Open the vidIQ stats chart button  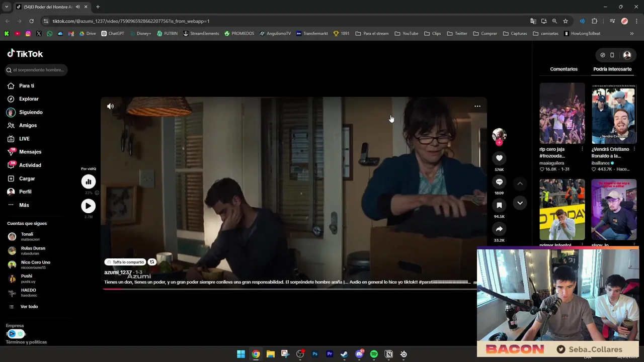[88, 182]
